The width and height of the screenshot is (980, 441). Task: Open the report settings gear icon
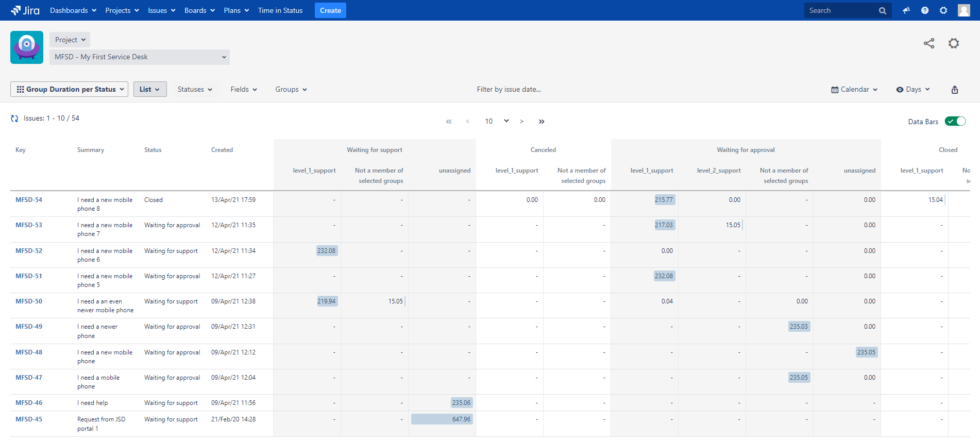click(954, 43)
